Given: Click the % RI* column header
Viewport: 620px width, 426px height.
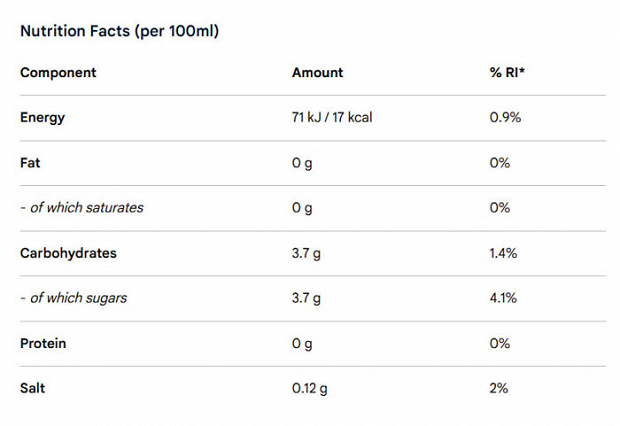Looking at the screenshot, I should pos(507,72).
